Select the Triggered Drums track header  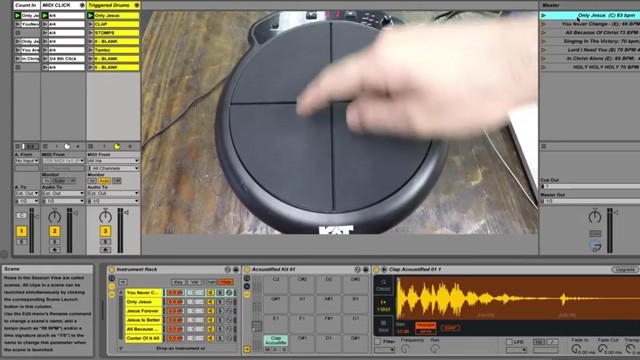pos(113,5)
